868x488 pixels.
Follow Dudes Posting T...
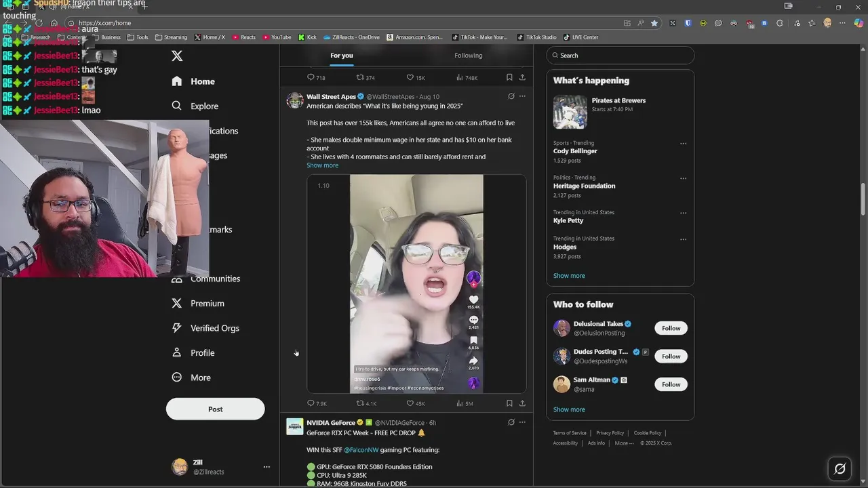coord(671,357)
